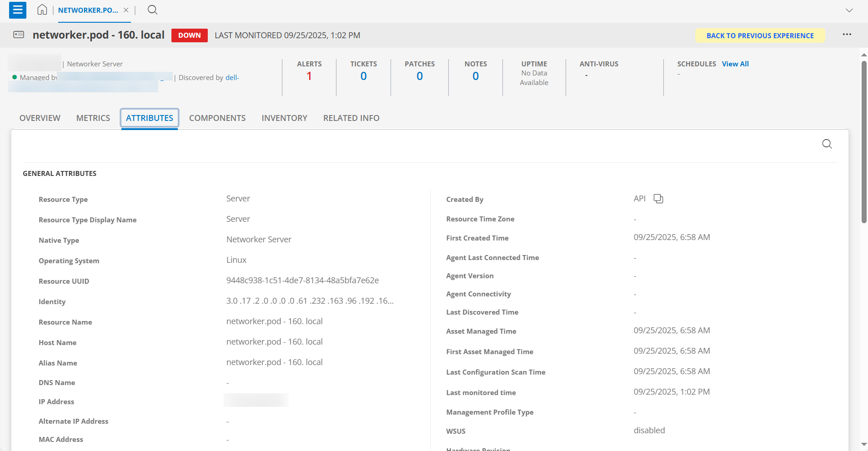This screenshot has height=451, width=868.
Task: Click the View All schedules link
Action: click(x=735, y=64)
